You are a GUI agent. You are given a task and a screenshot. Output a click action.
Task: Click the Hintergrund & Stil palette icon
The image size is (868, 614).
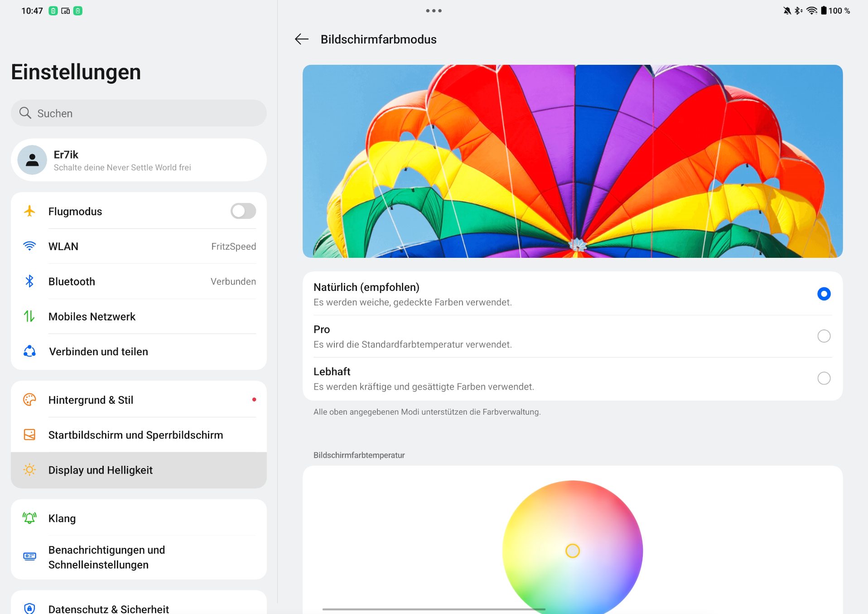(x=29, y=400)
